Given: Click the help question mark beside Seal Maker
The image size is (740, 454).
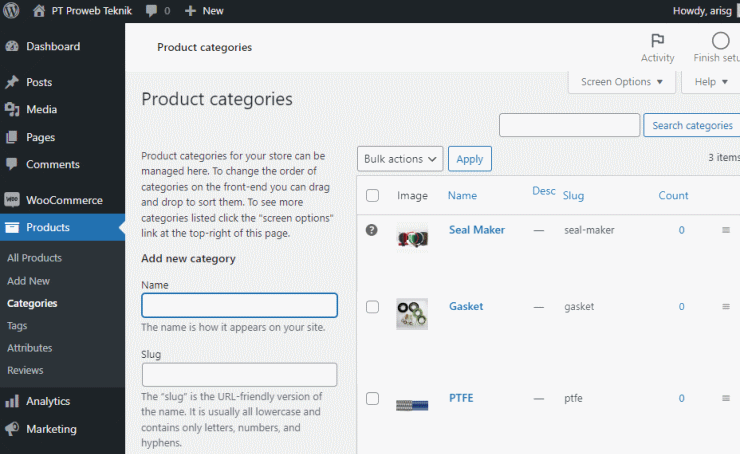Looking at the screenshot, I should pyautogui.click(x=372, y=230).
